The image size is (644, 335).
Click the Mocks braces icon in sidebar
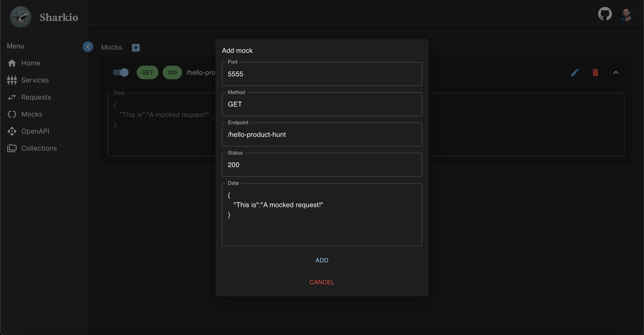click(x=12, y=114)
